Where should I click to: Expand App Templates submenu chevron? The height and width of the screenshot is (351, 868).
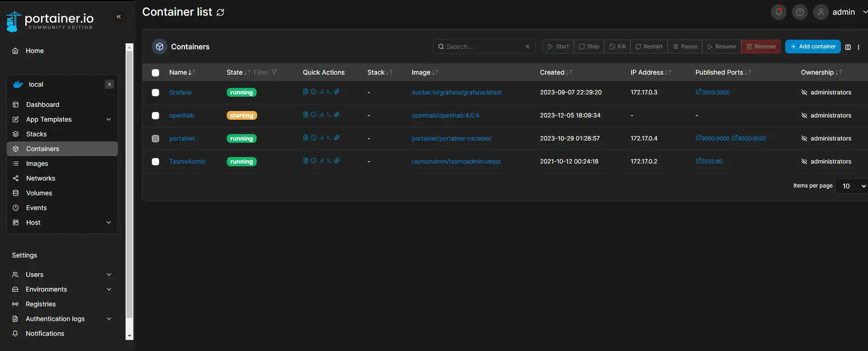[109, 119]
